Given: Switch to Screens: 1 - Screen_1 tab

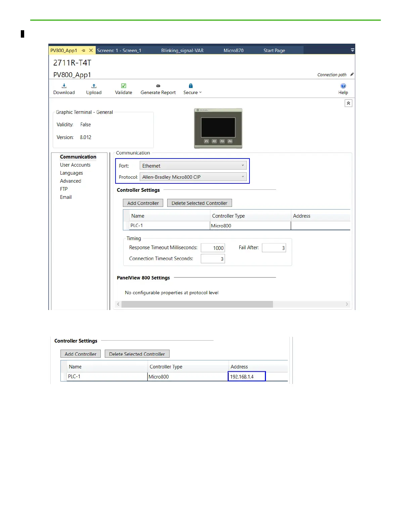Looking at the screenshot, I should [x=119, y=50].
